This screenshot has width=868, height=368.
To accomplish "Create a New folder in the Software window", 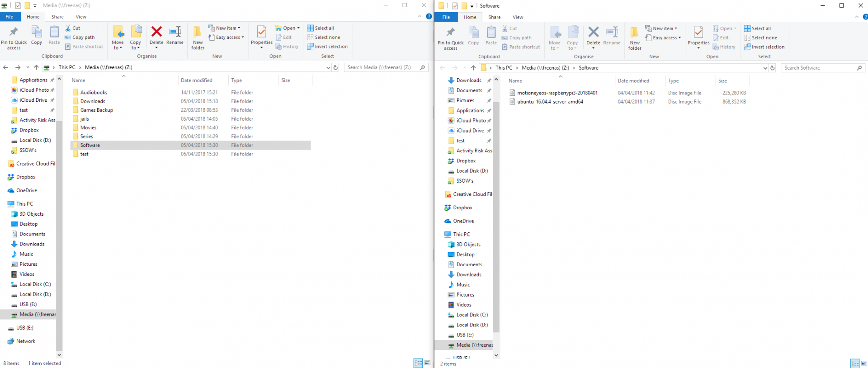I will tap(635, 38).
